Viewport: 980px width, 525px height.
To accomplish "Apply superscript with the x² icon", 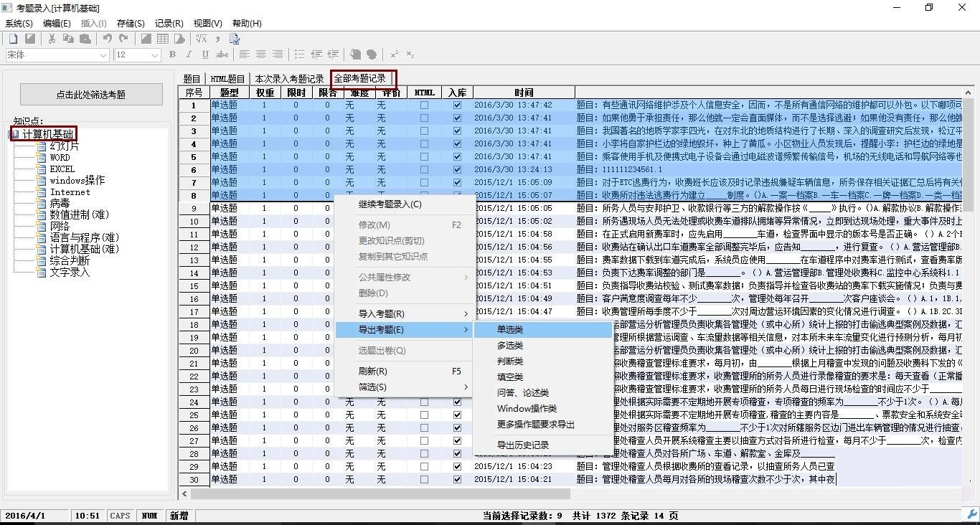I will tap(395, 54).
